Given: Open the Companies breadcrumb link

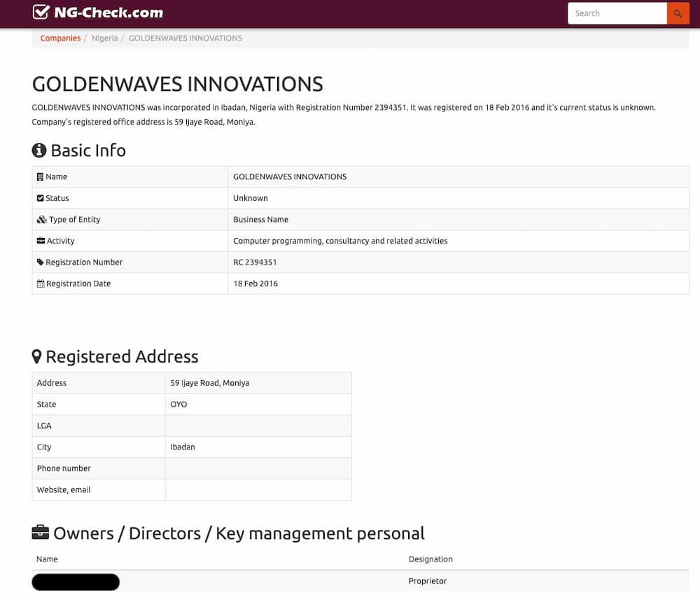Looking at the screenshot, I should (x=60, y=38).
